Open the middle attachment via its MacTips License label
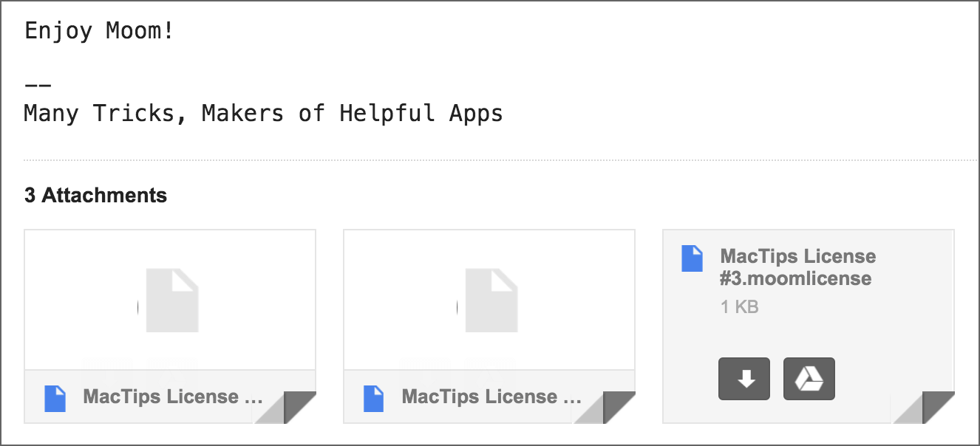980x446 pixels. click(491, 397)
